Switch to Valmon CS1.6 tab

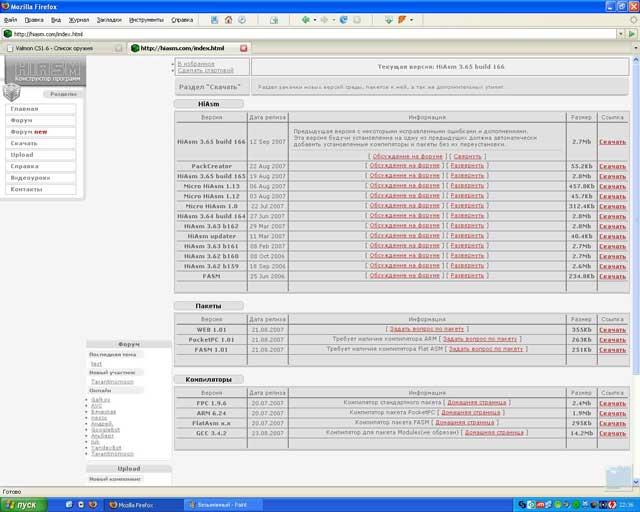(x=60, y=48)
